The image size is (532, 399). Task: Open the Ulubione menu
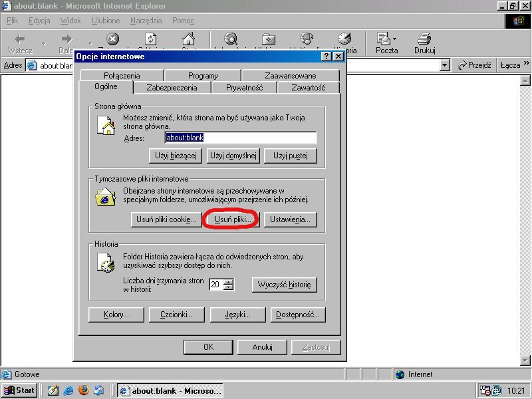pyautogui.click(x=106, y=21)
